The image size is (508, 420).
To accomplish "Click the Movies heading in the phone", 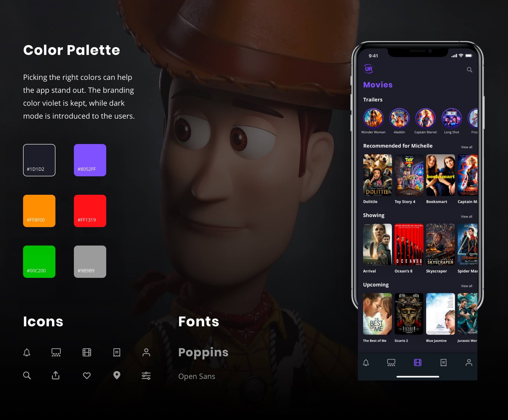I will click(378, 85).
